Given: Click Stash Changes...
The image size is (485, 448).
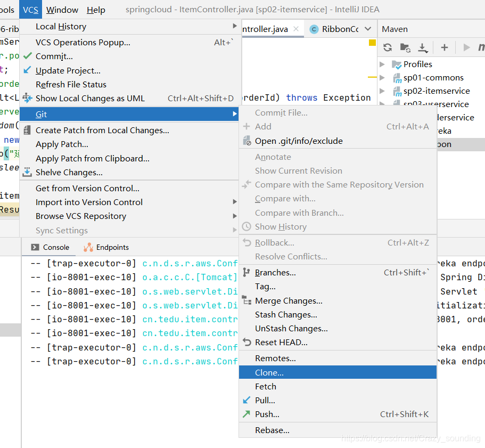Looking at the screenshot, I should pyautogui.click(x=338, y=315).
